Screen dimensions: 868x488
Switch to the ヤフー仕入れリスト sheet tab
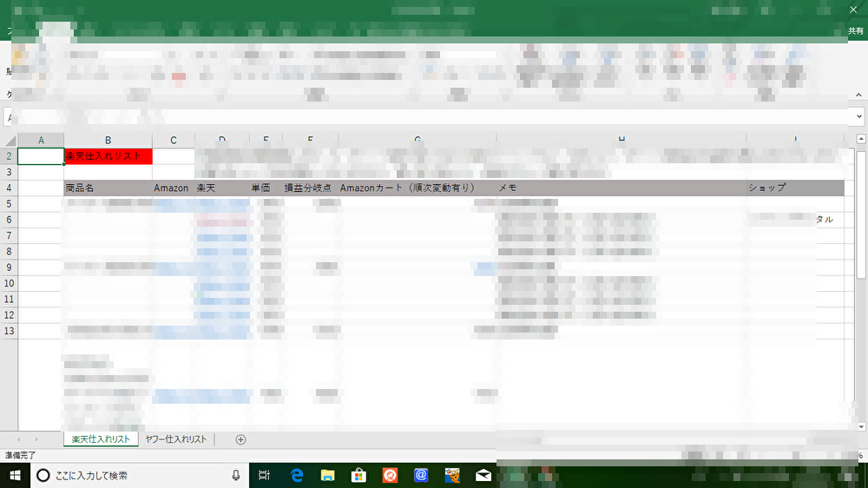[x=176, y=439]
